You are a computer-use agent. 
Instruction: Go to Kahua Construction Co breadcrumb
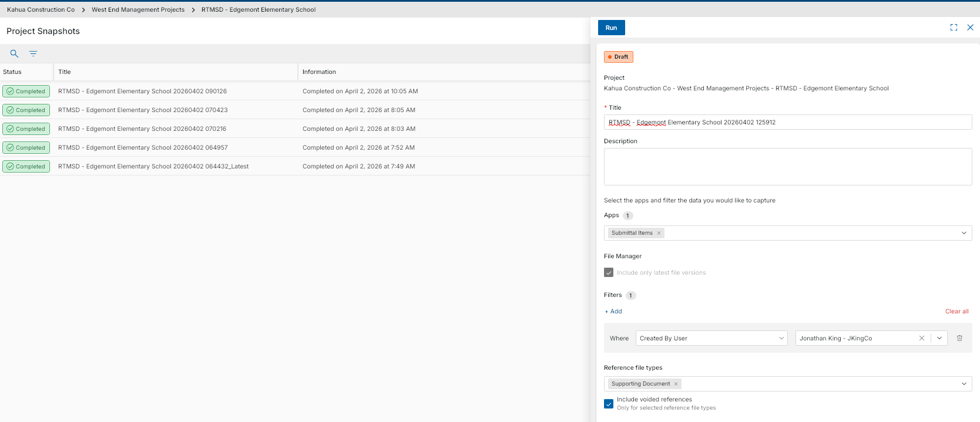pos(41,9)
